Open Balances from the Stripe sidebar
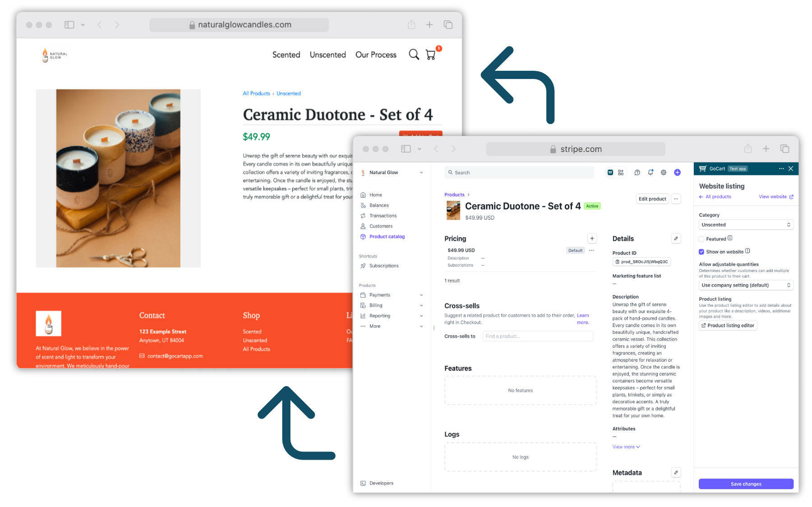This screenshot has width=812, height=507. 379,205
